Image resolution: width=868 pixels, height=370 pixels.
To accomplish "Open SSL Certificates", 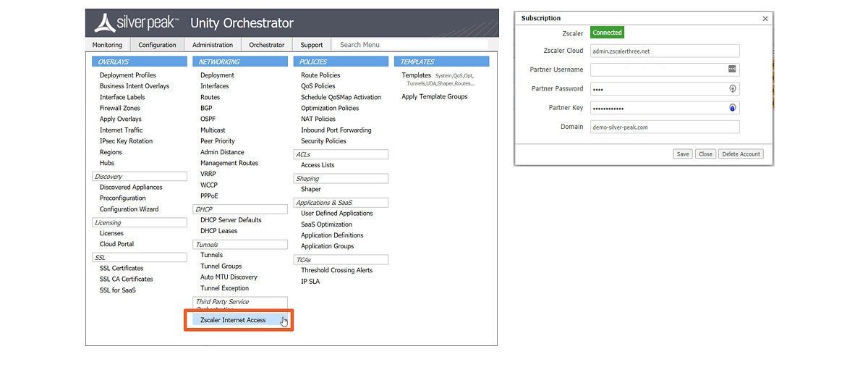I will pyautogui.click(x=122, y=268).
